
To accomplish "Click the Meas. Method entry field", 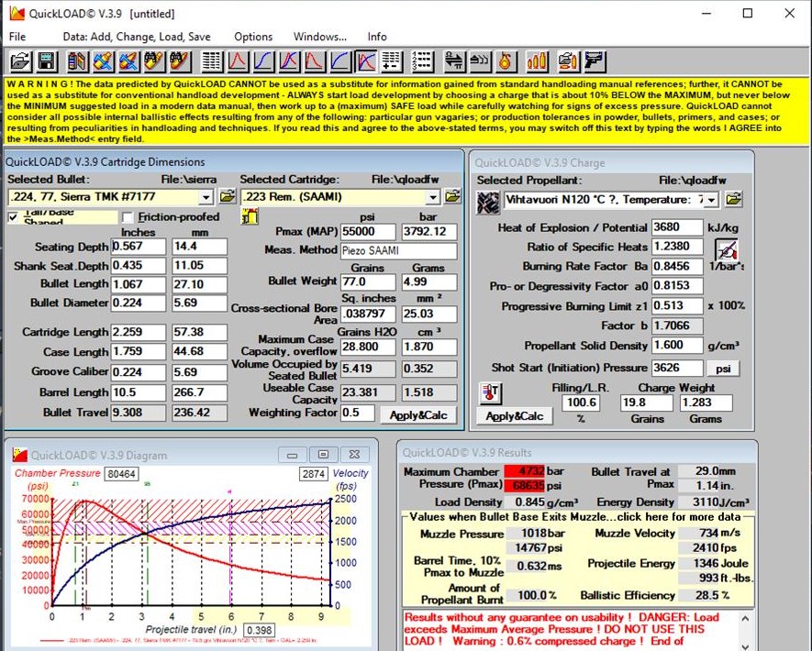I will 399,251.
